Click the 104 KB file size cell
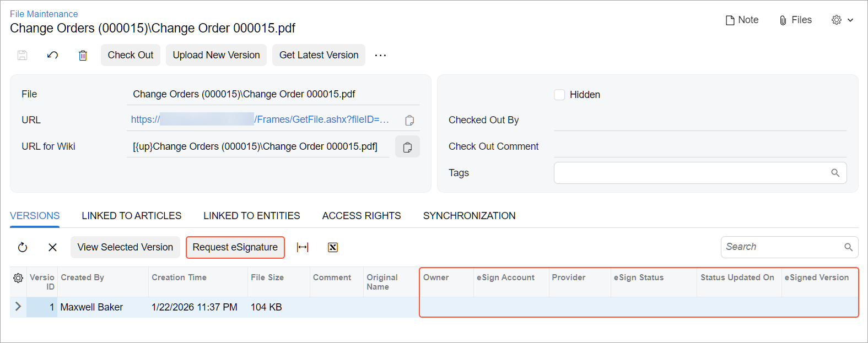 tap(279, 307)
